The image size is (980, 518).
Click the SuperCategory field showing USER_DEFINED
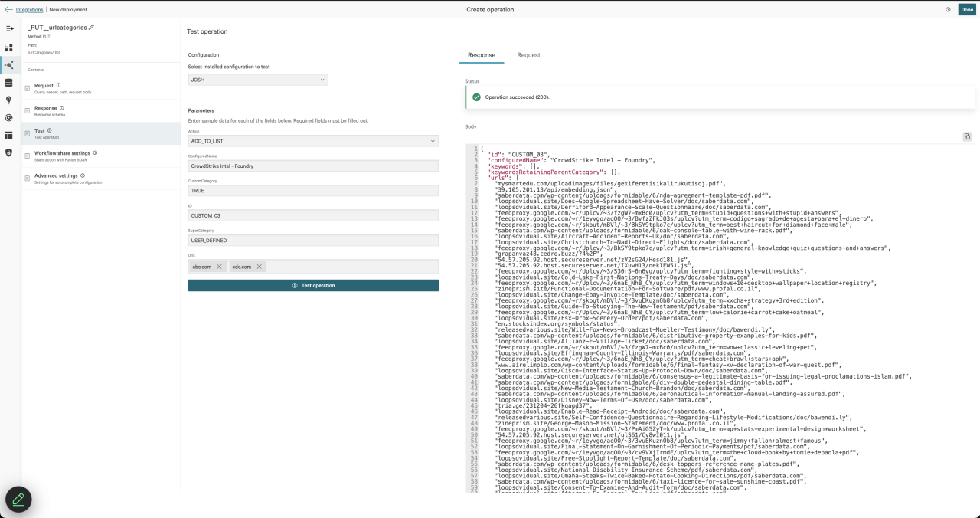click(313, 240)
